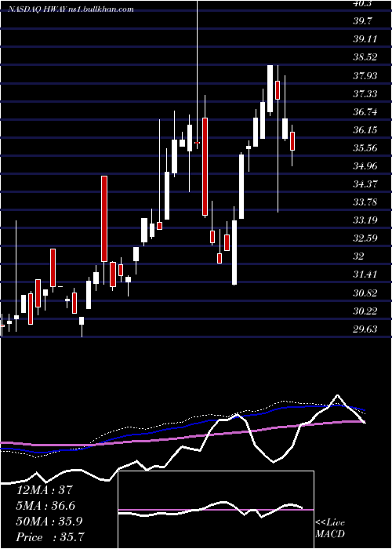Click the 50MA : 35.9 value
Image resolution: width=392 pixels, height=549 pixels.
tap(49, 522)
